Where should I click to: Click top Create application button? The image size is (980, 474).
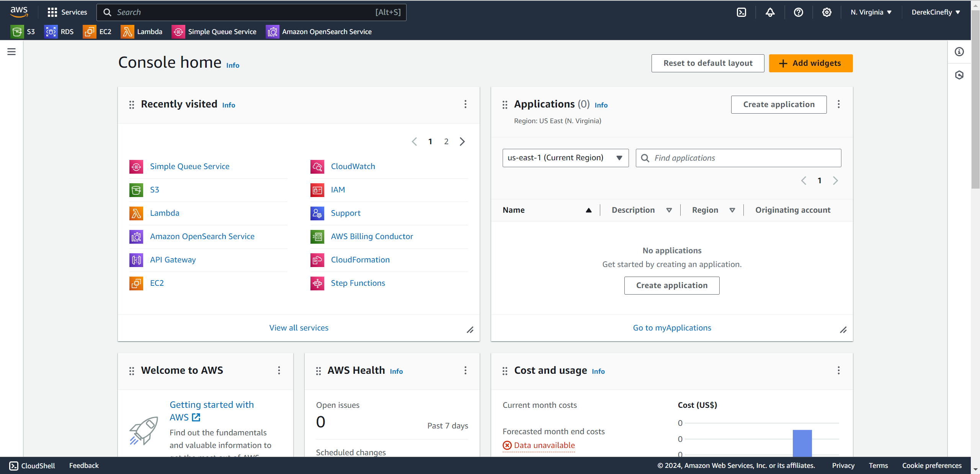click(x=779, y=104)
